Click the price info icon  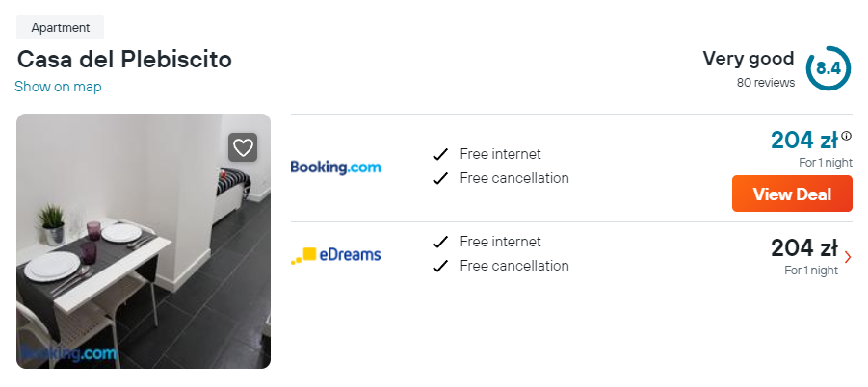[846, 136]
